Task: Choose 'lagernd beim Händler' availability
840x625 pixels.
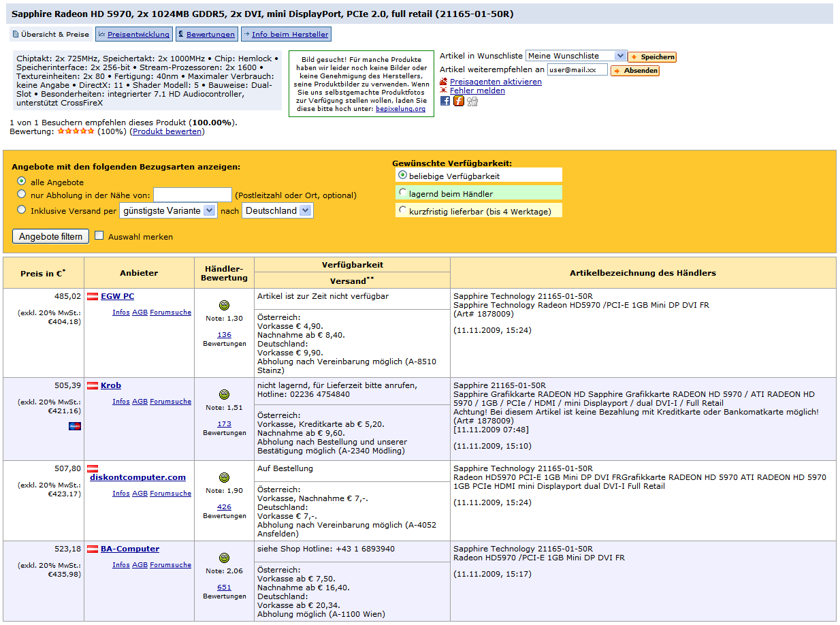Action: coord(403,193)
